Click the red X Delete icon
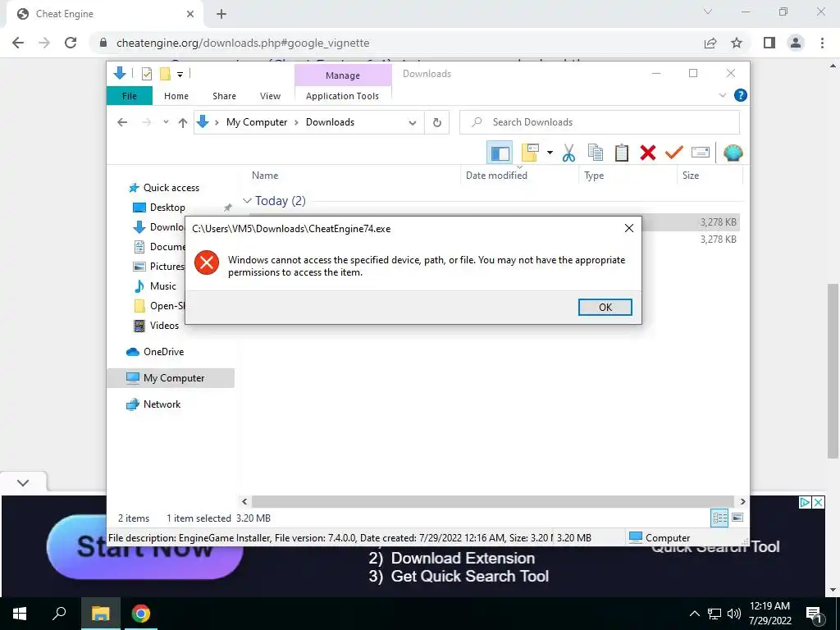The image size is (840, 630). pyautogui.click(x=648, y=153)
